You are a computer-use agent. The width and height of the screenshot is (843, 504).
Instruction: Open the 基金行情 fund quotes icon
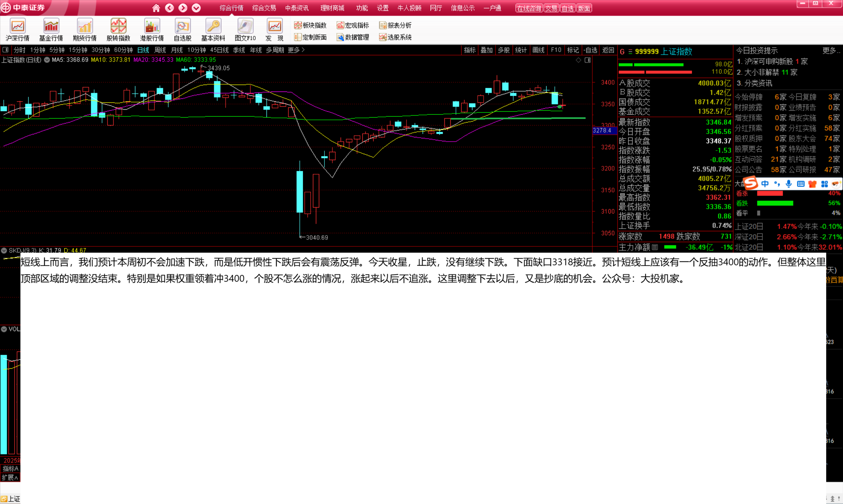(51, 30)
